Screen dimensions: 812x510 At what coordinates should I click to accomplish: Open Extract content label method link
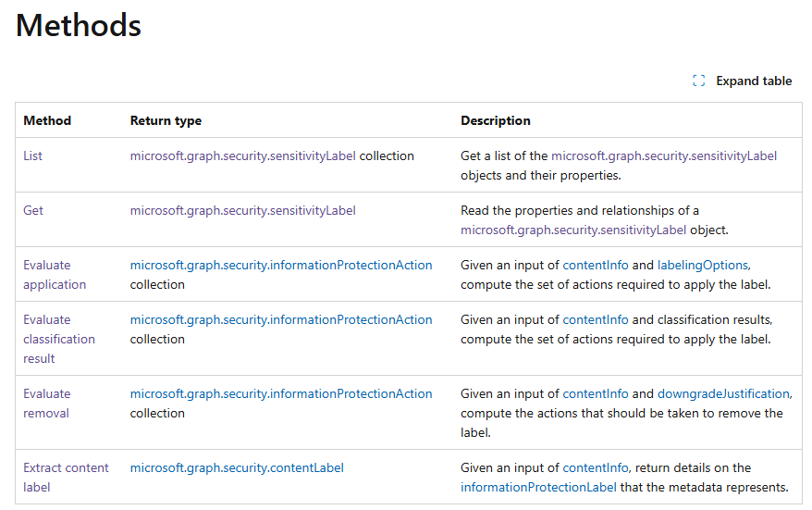[x=66, y=478]
